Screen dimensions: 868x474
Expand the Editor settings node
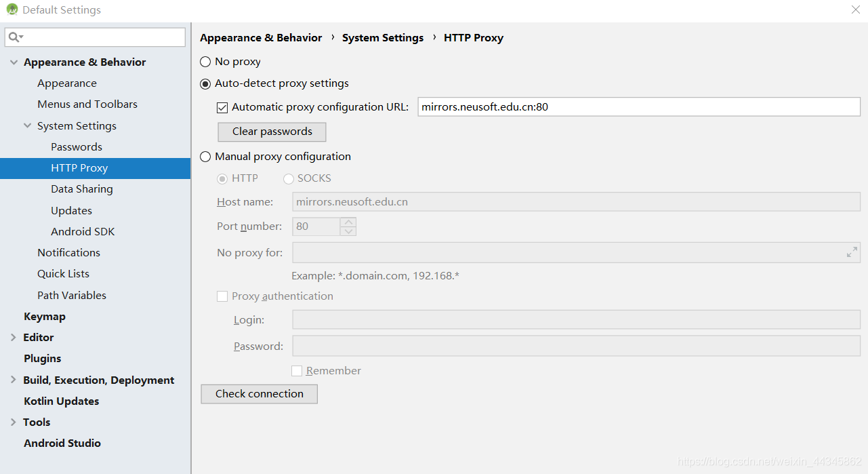[x=14, y=337]
